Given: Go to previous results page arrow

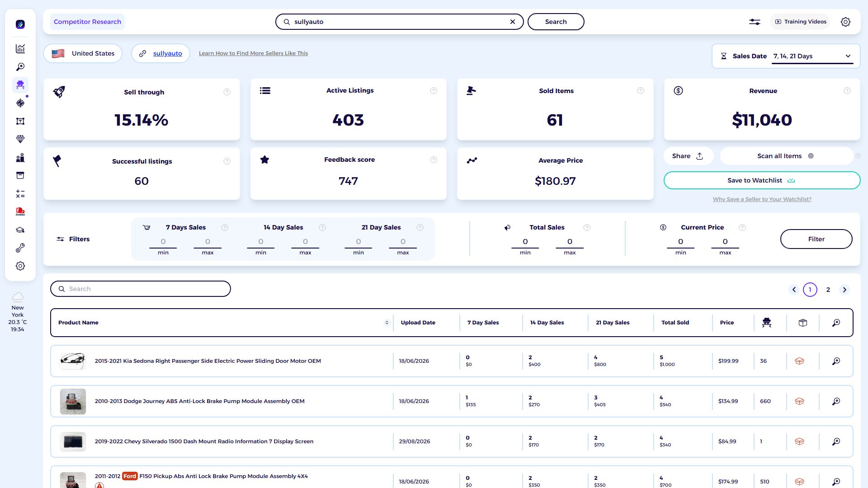Looking at the screenshot, I should pyautogui.click(x=794, y=290).
